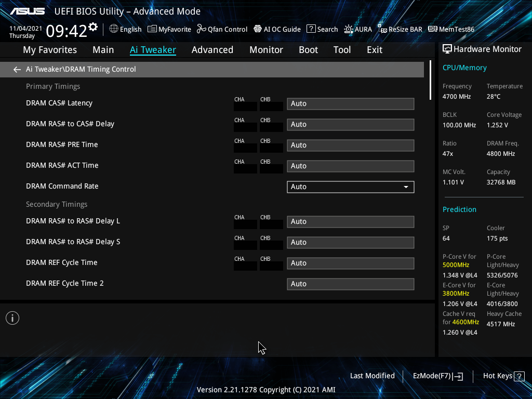Click the DRAM CAS# Latency label
532x399 pixels.
click(59, 103)
